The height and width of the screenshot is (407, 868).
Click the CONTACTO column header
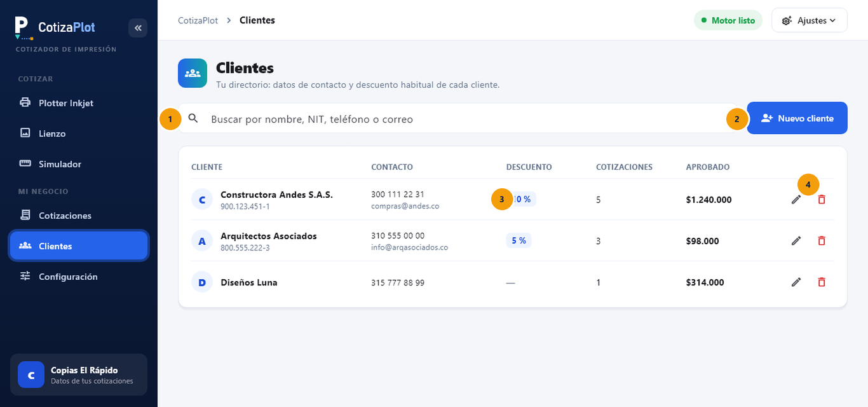[x=392, y=167]
